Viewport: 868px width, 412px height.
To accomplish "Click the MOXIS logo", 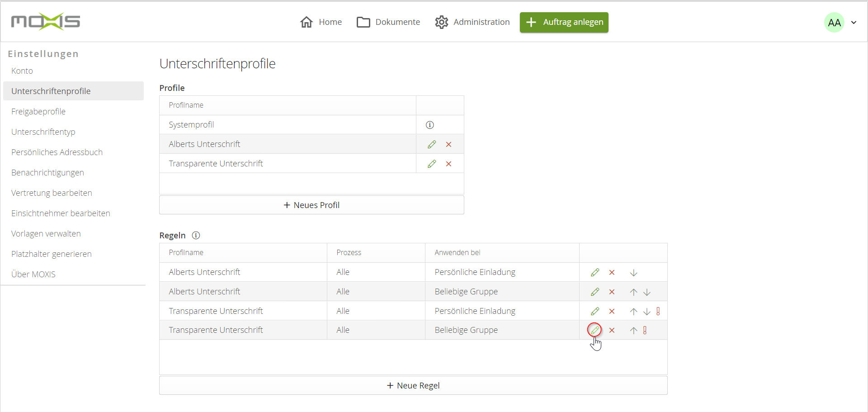I will click(46, 22).
